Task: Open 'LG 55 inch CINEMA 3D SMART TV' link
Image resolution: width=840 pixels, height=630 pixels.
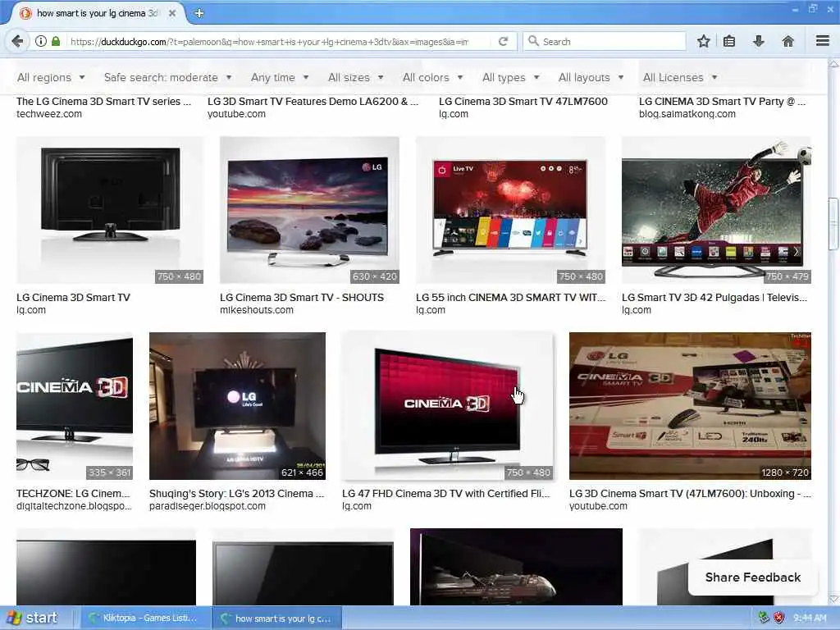Action: [x=510, y=297]
